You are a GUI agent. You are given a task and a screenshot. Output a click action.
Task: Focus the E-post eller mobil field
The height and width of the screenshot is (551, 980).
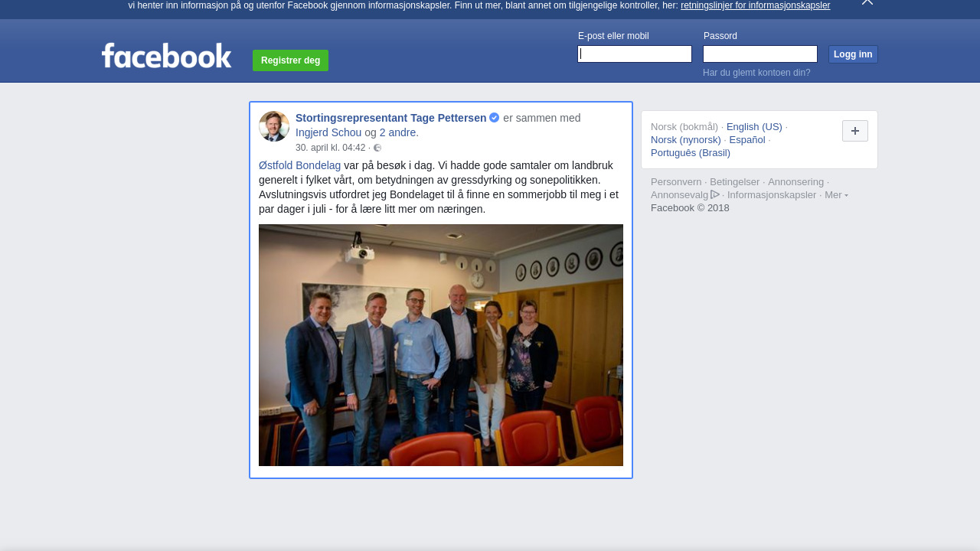(x=635, y=54)
